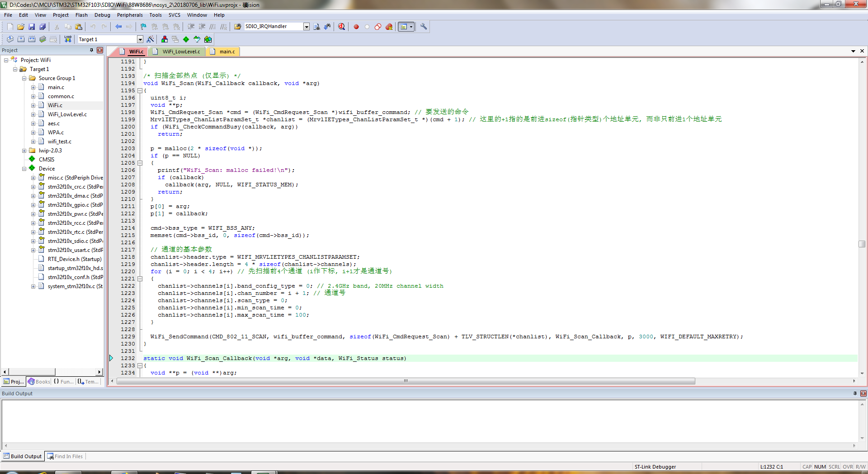Select aes.c in the project tree
The height and width of the screenshot is (474, 868).
click(53, 123)
